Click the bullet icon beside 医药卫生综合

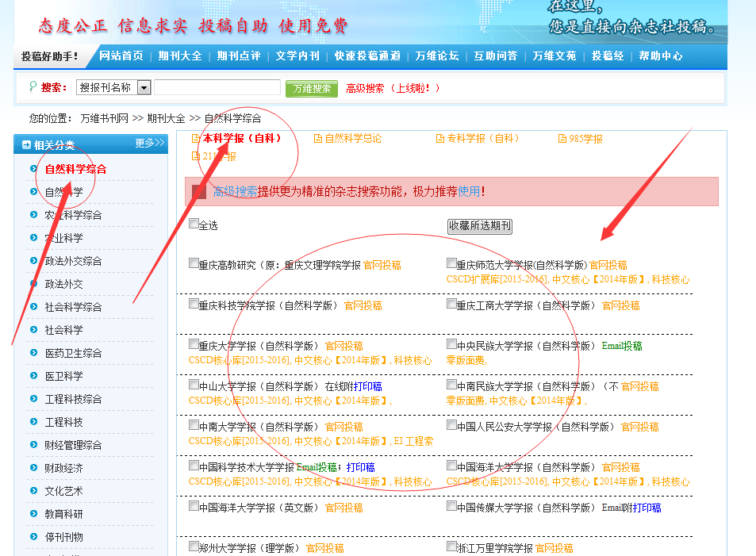click(33, 353)
